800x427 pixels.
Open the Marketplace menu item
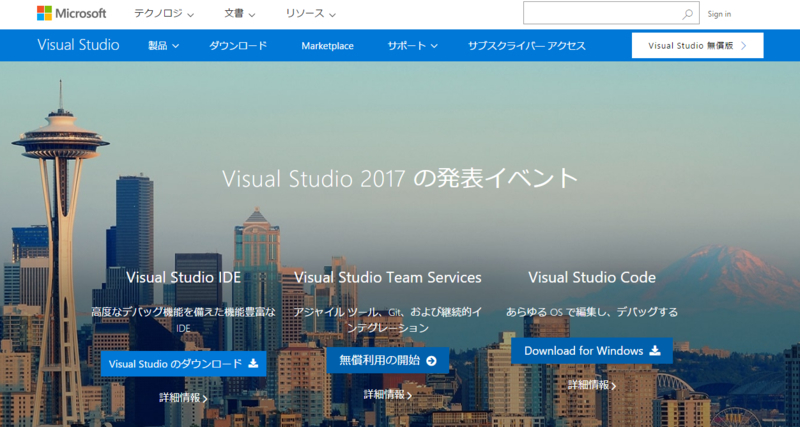point(328,46)
